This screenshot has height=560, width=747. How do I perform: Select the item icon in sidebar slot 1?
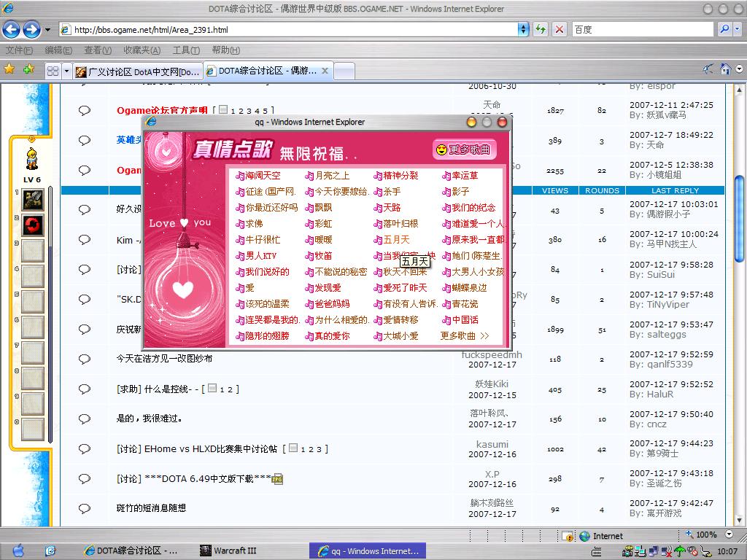[33, 200]
